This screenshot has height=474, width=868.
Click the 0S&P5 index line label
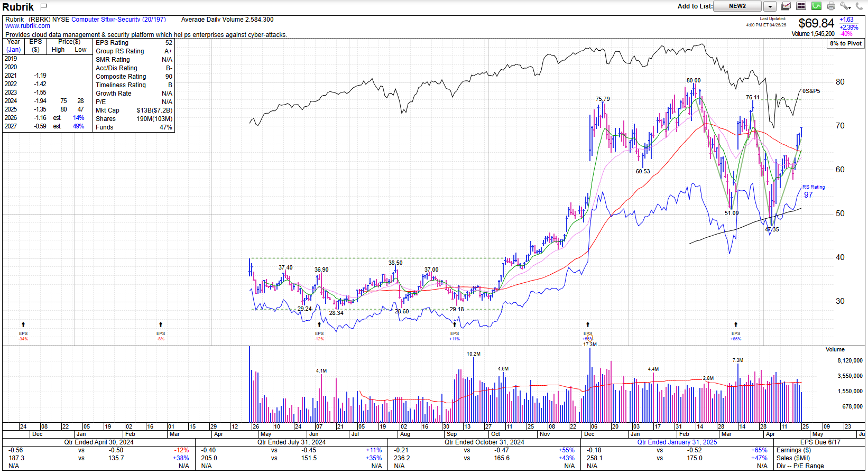click(x=811, y=91)
